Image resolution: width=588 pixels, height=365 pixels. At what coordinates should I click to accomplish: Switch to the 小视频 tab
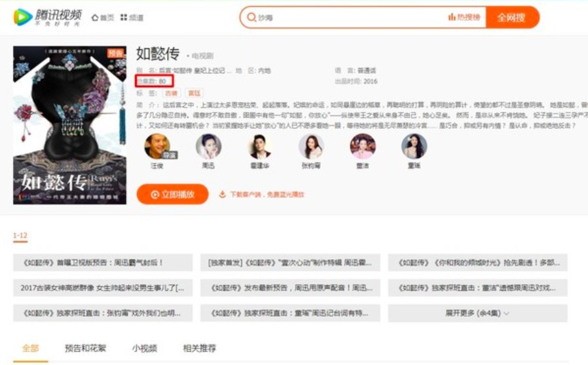[144, 349]
